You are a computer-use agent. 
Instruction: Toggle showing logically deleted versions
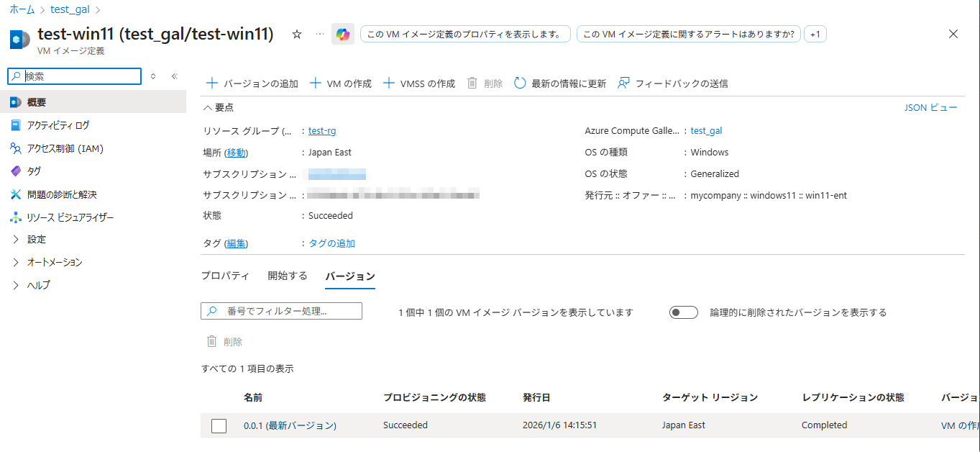point(683,312)
